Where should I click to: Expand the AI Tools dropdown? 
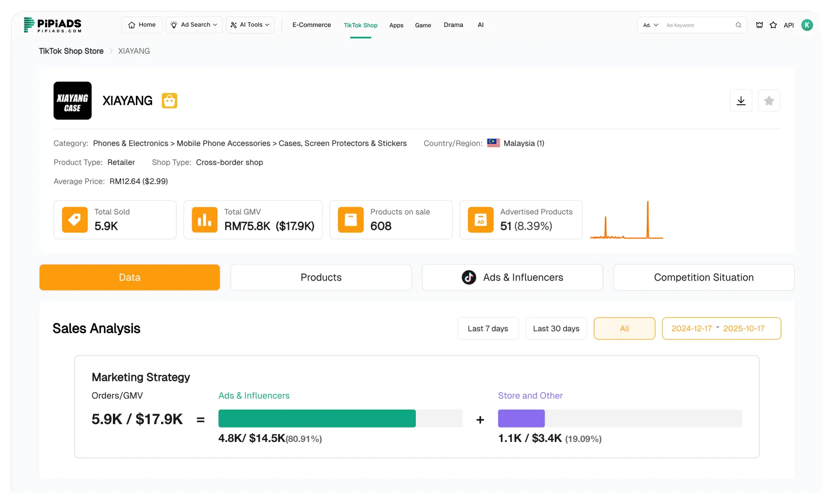tap(250, 25)
